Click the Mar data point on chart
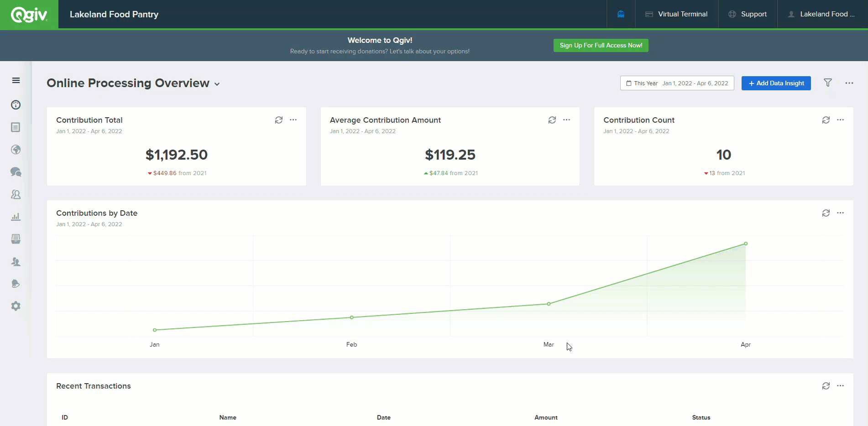This screenshot has height=426, width=868. (549, 304)
